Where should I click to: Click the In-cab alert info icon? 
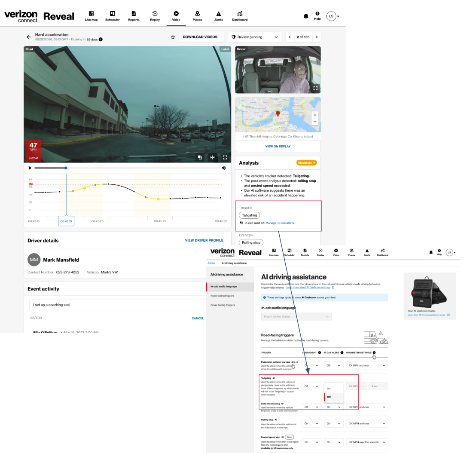342,353
